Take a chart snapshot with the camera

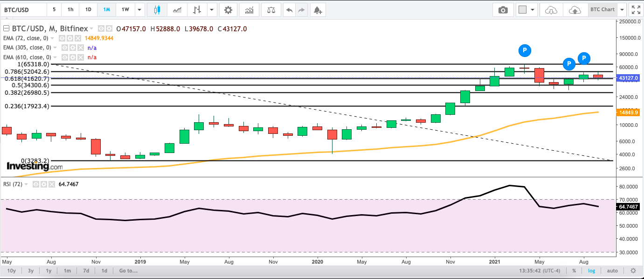(x=503, y=10)
